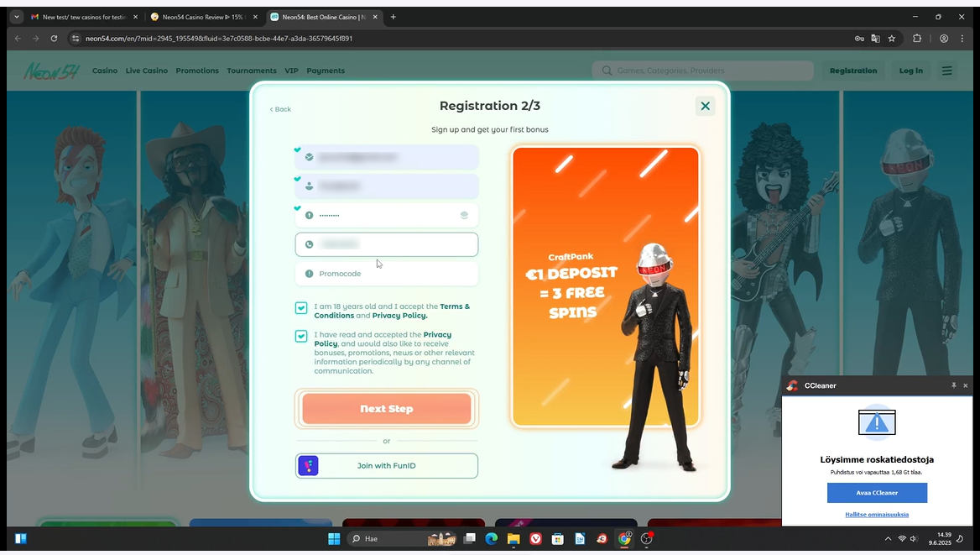
Task: Open Microsoft Edge from taskbar
Action: point(491,539)
